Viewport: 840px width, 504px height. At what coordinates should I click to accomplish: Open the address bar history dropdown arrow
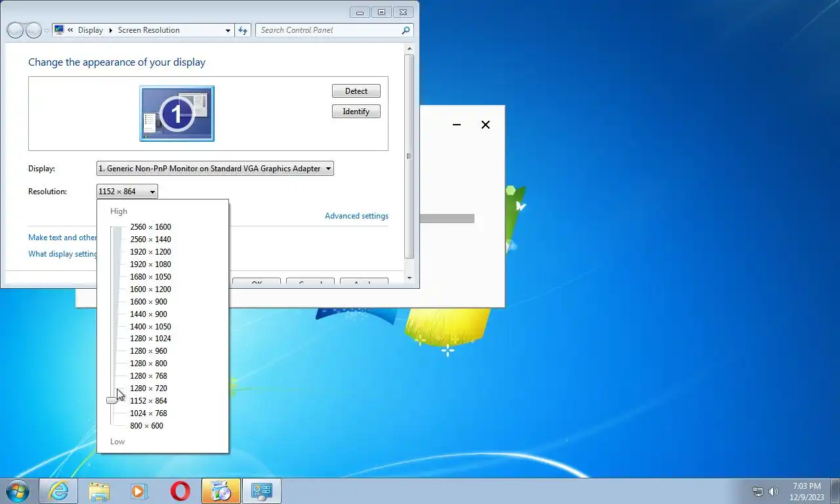[228, 30]
